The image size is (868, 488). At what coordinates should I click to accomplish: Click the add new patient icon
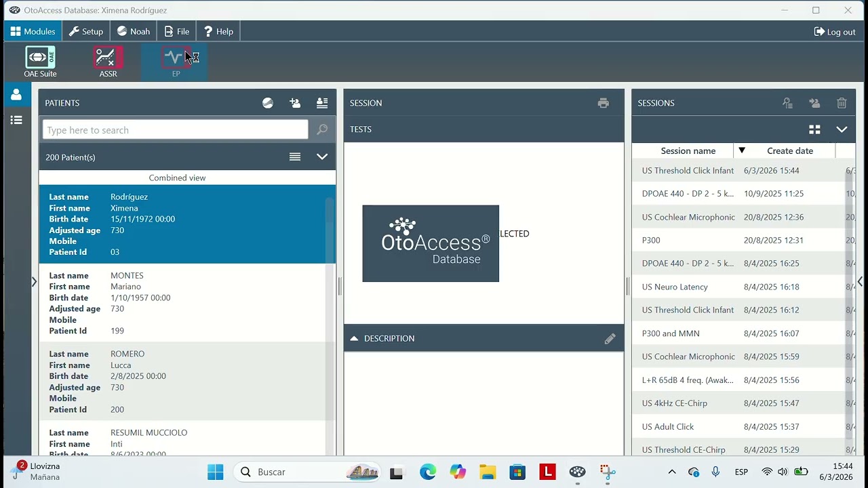[x=295, y=103]
